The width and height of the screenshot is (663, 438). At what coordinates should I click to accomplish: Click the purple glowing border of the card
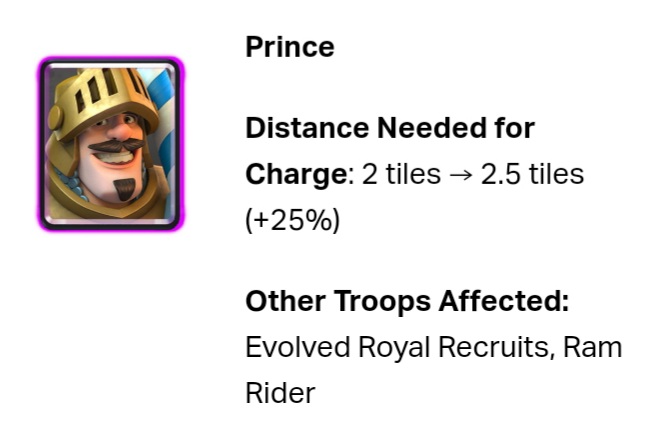point(42,145)
